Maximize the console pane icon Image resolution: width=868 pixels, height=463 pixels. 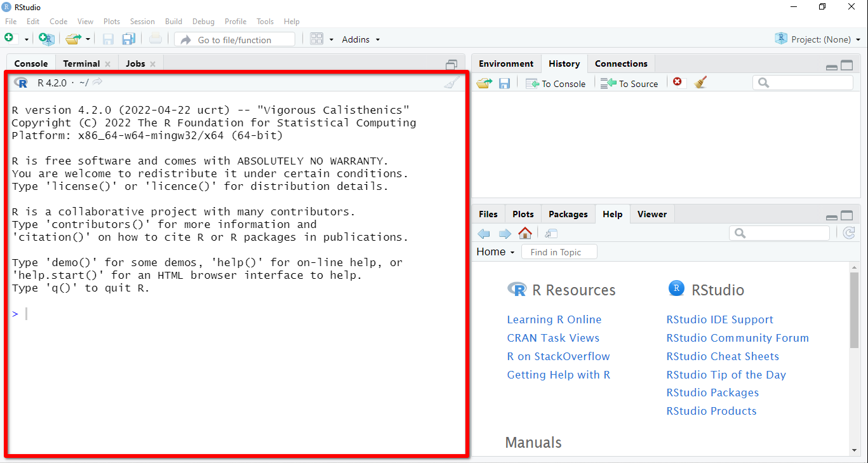451,64
